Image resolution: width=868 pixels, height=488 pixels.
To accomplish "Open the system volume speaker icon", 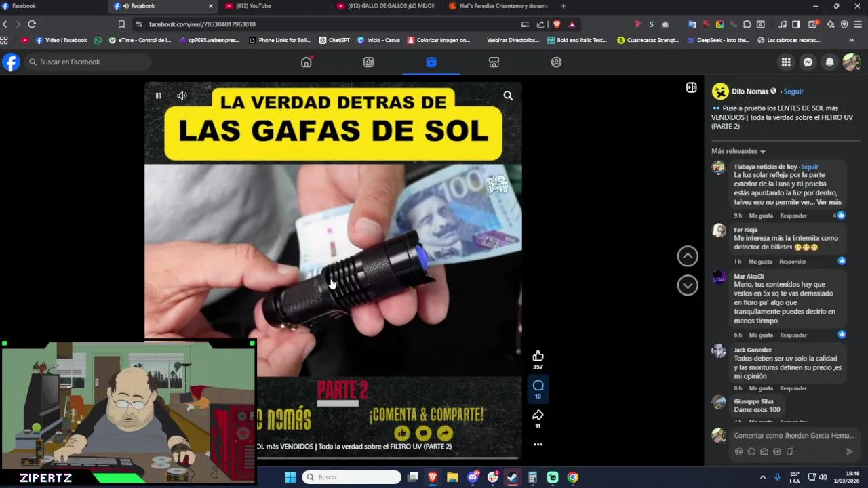I will [823, 477].
